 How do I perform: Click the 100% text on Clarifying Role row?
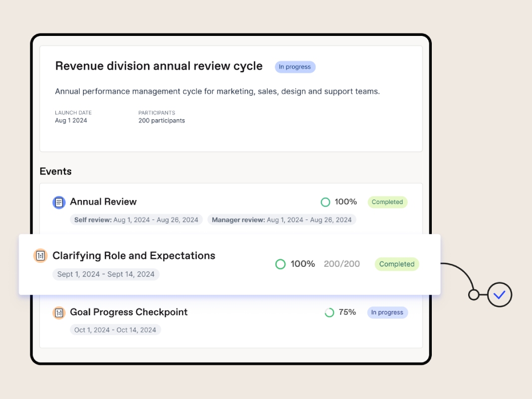point(303,264)
